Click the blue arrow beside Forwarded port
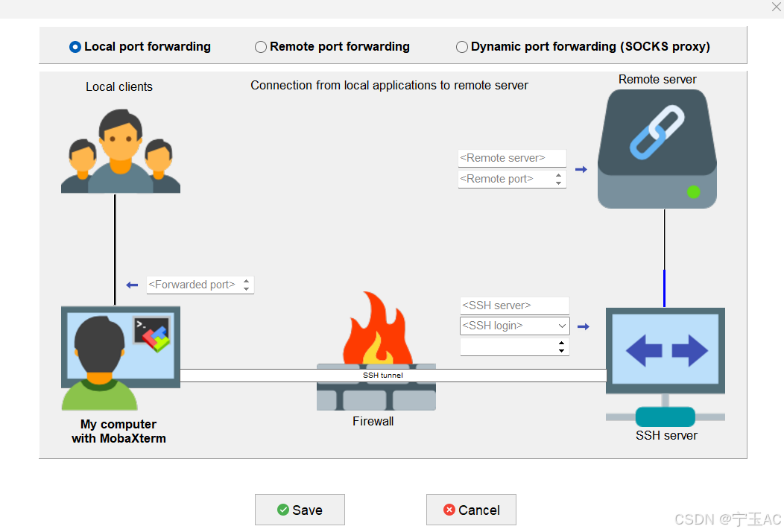 [x=132, y=285]
